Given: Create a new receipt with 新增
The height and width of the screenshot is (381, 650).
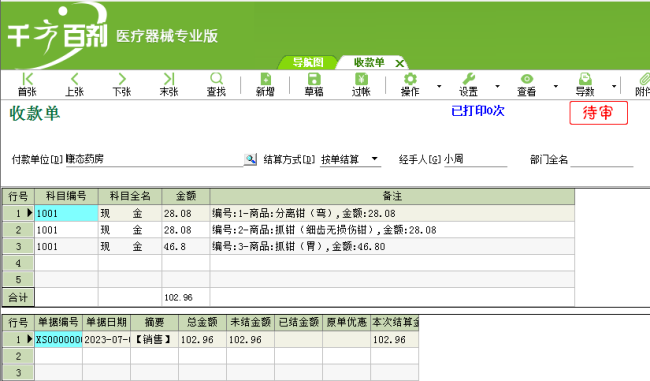Looking at the screenshot, I should point(265,85).
